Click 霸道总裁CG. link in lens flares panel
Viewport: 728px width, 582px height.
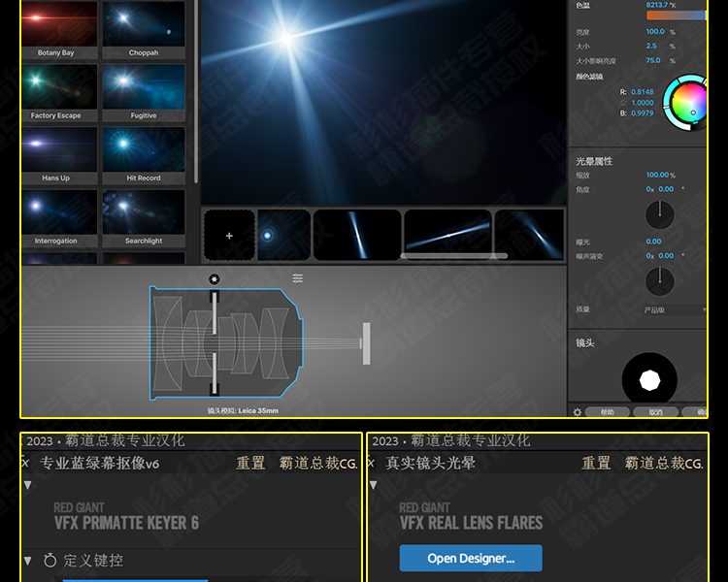coord(664,463)
